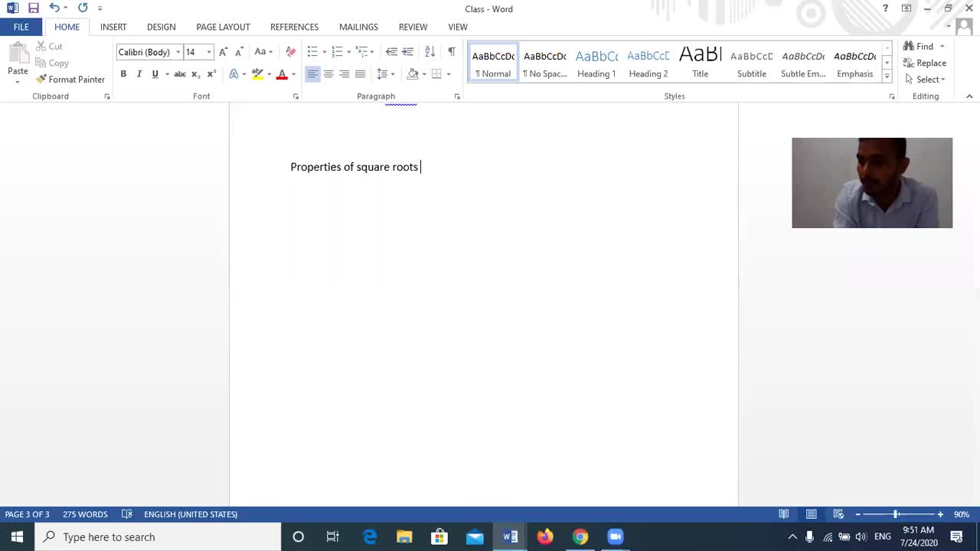Justify the paragraph text
980x551 pixels.
pyautogui.click(x=360, y=74)
